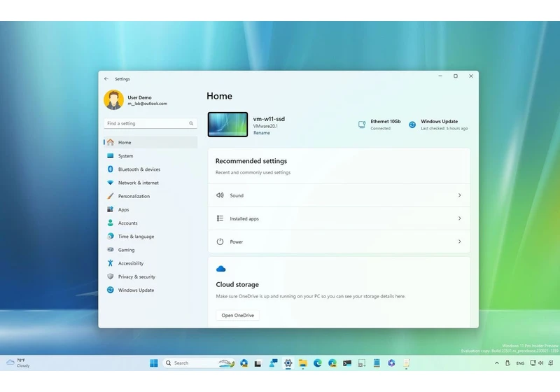Click the taskbar Search box
Viewport: 560px width, 392px height.
(x=199, y=363)
